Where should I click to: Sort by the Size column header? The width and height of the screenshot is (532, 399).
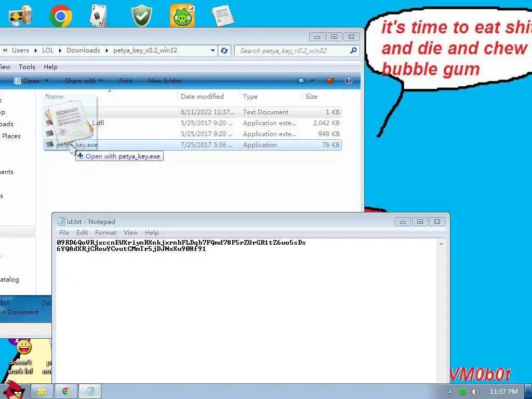coord(322,96)
